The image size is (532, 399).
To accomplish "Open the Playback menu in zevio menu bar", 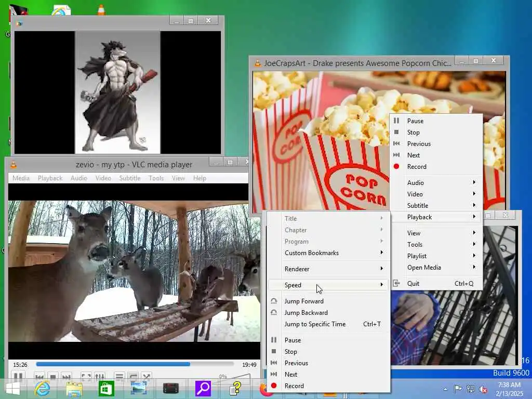I will (50, 178).
